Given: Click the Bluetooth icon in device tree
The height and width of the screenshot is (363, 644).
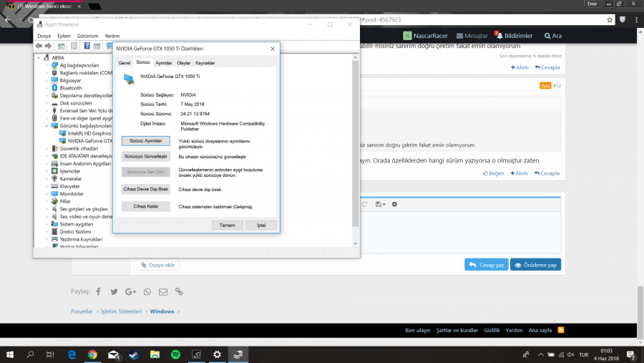Looking at the screenshot, I should pyautogui.click(x=54, y=88).
